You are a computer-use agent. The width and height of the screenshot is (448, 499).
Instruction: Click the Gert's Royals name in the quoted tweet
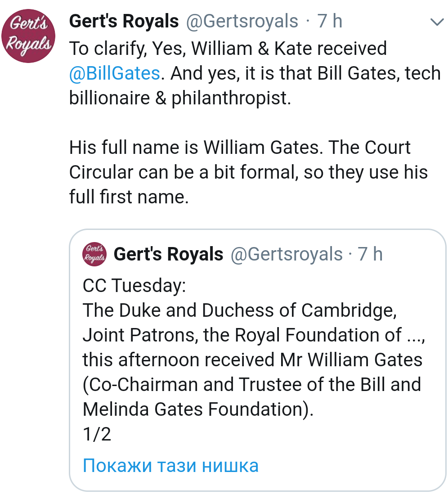(168, 254)
